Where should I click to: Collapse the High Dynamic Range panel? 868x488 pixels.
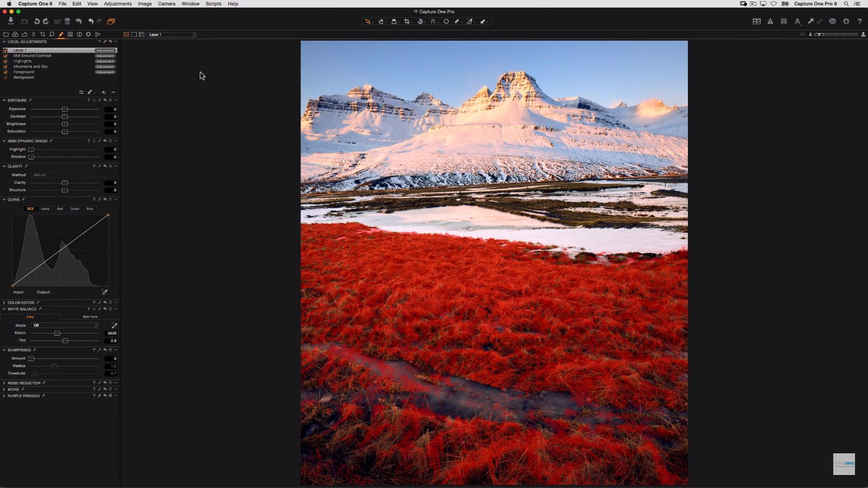click(4, 141)
